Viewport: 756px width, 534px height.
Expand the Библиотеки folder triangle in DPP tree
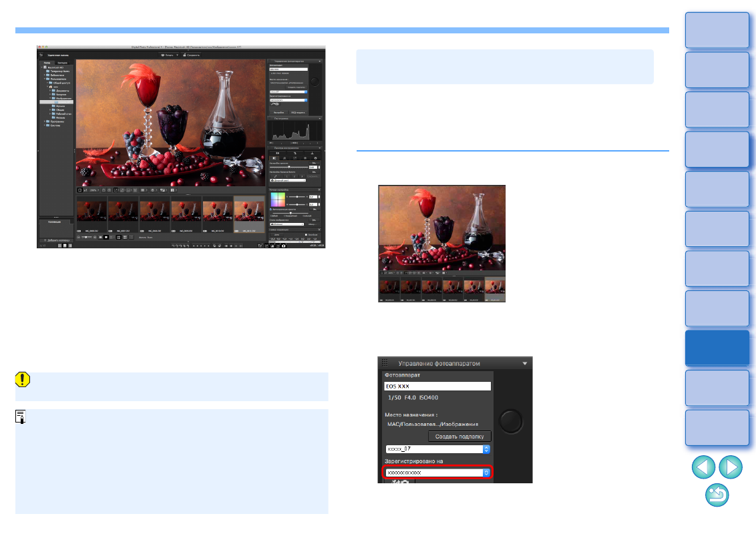[45, 75]
